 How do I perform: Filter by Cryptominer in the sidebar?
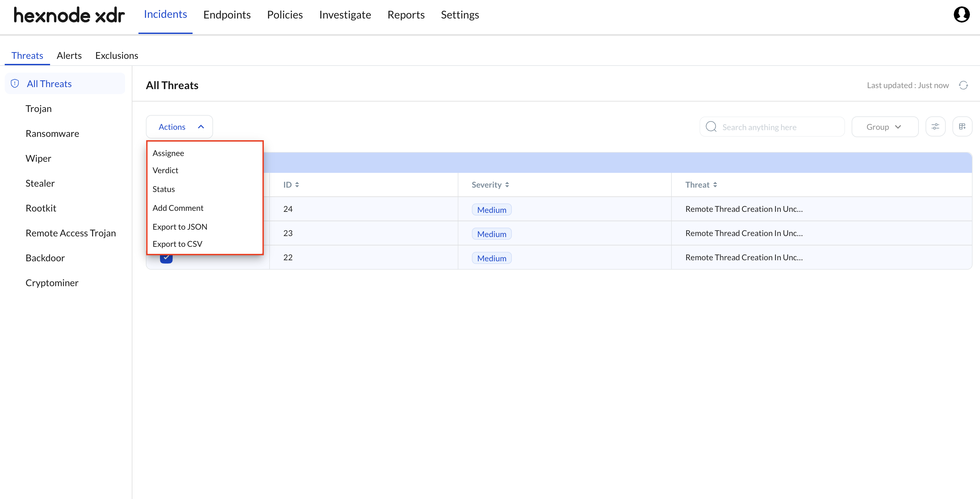[x=52, y=283]
